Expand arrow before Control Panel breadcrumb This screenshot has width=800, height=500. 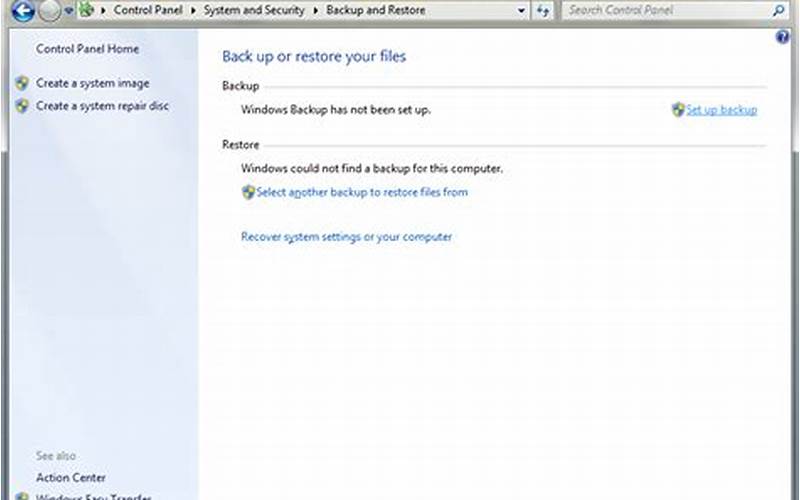[x=104, y=10]
